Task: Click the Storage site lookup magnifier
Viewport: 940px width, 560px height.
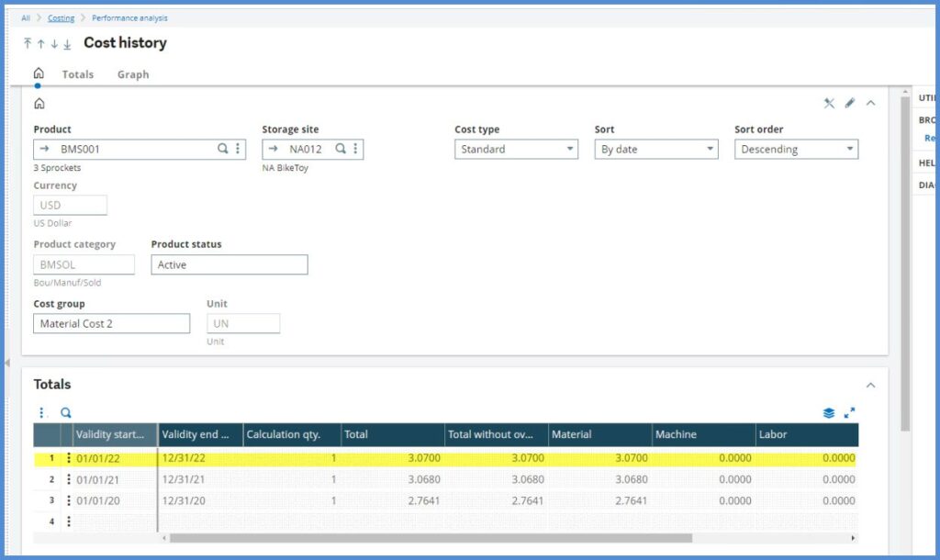Action: pyautogui.click(x=341, y=149)
